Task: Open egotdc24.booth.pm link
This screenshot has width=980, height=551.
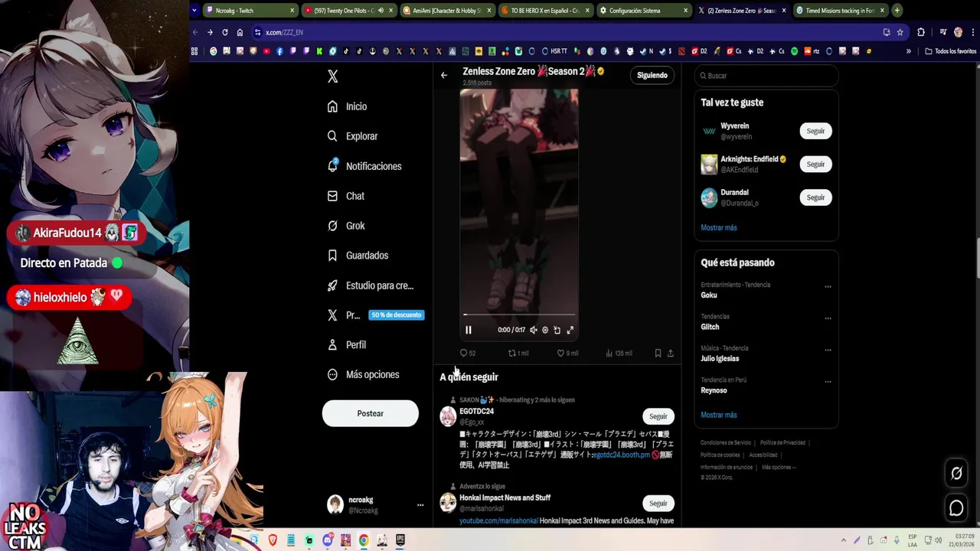Action: click(x=621, y=455)
